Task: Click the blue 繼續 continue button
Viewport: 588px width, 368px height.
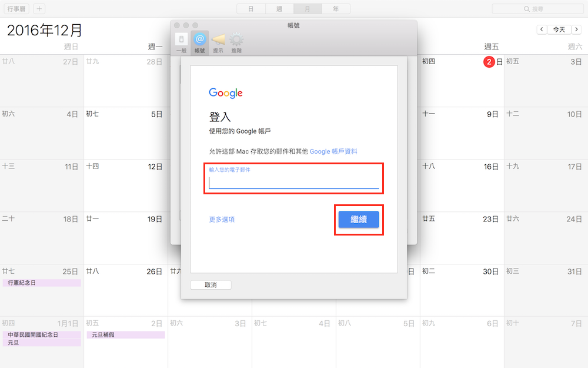Action: pyautogui.click(x=359, y=219)
